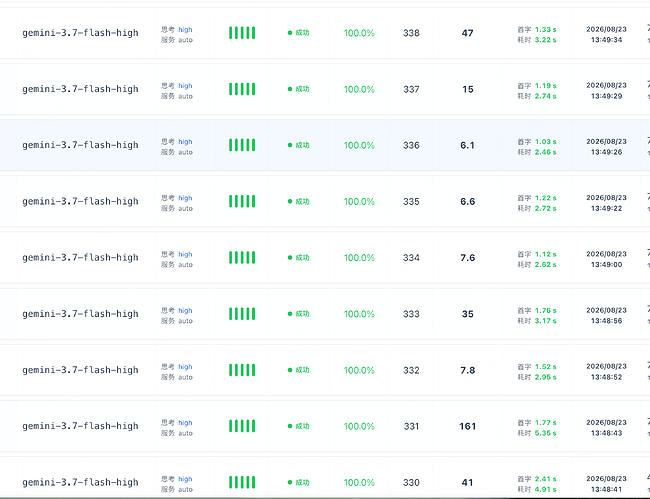
Task: Click the green signal bars in row 336
Action: point(242,145)
